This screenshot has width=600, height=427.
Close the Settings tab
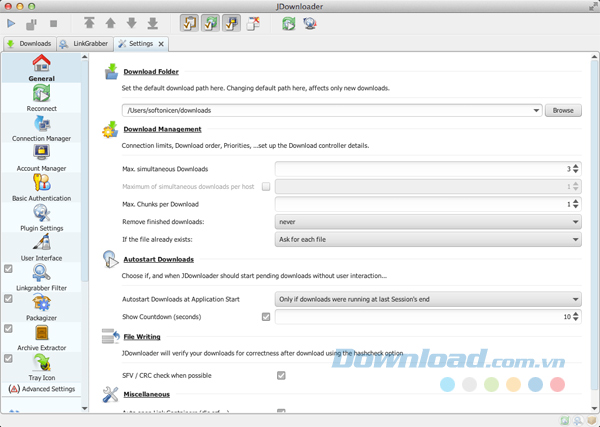coord(161,44)
